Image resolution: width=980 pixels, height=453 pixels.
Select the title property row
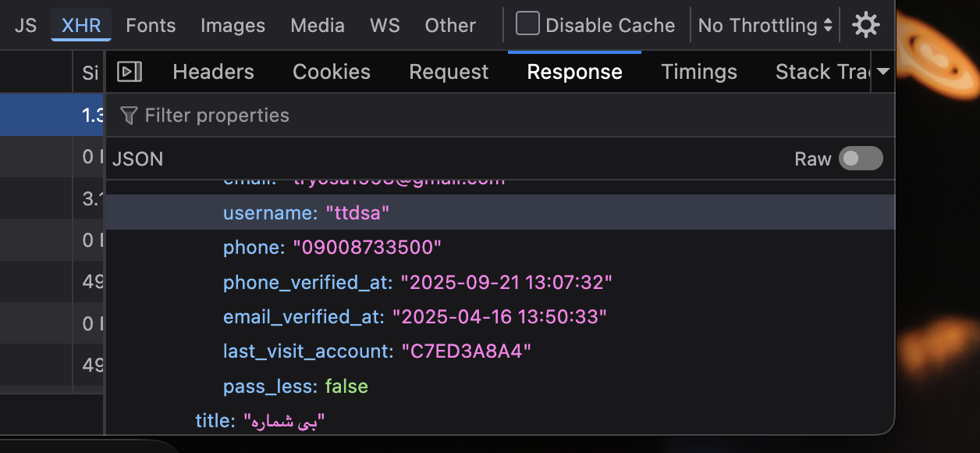pos(499,420)
